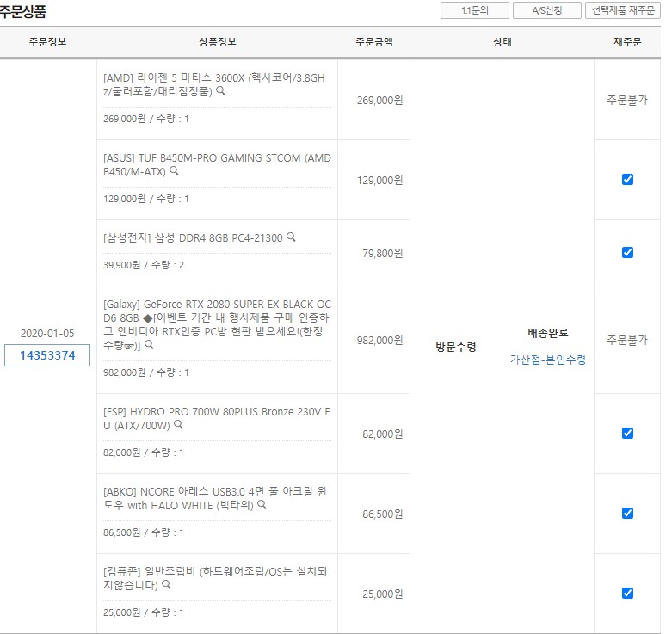Click the 선택제품 재주문 button
The height and width of the screenshot is (634, 672).
tap(624, 10)
